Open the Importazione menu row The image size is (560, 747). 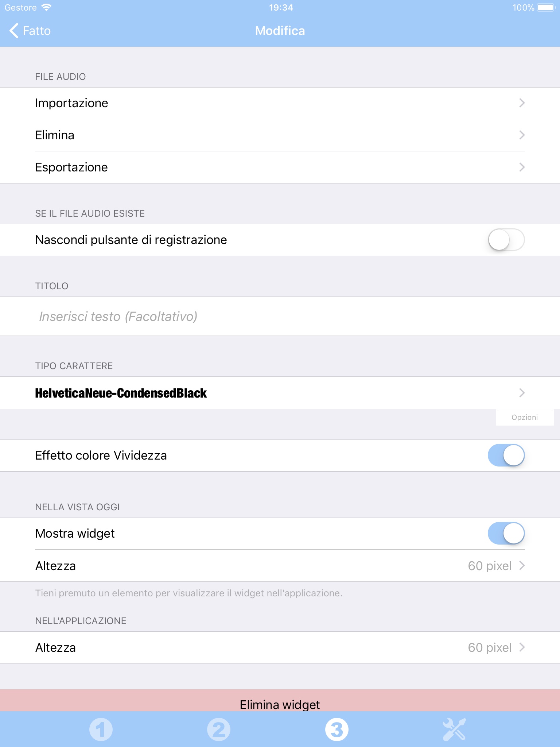pyautogui.click(x=280, y=103)
